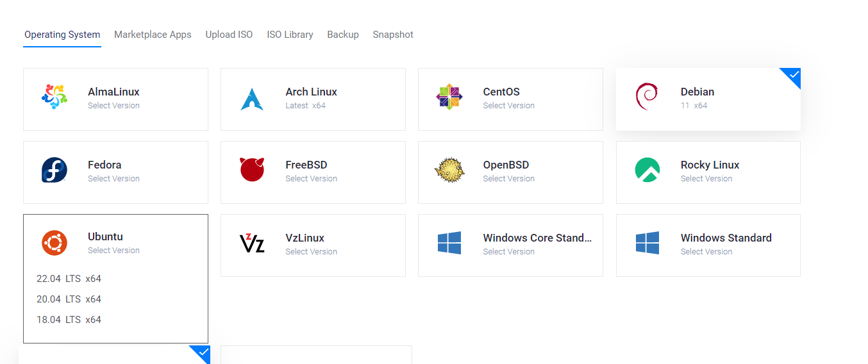The height and width of the screenshot is (364, 868).
Task: Click the AlmaLinux title text
Action: [113, 92]
